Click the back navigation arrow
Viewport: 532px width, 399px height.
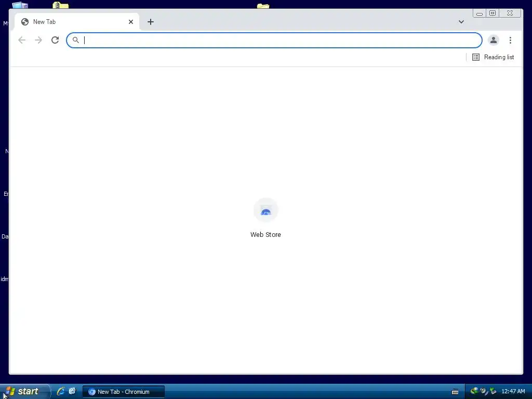(22, 40)
